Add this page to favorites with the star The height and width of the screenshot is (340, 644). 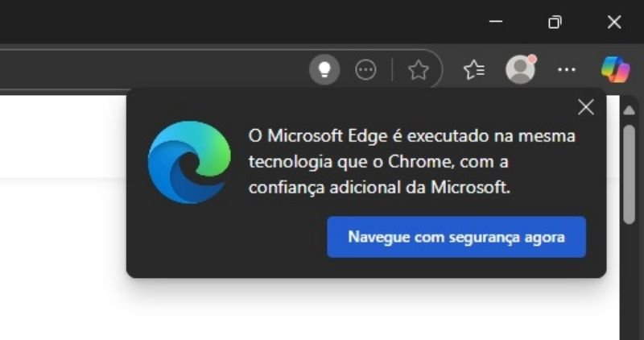click(x=418, y=70)
